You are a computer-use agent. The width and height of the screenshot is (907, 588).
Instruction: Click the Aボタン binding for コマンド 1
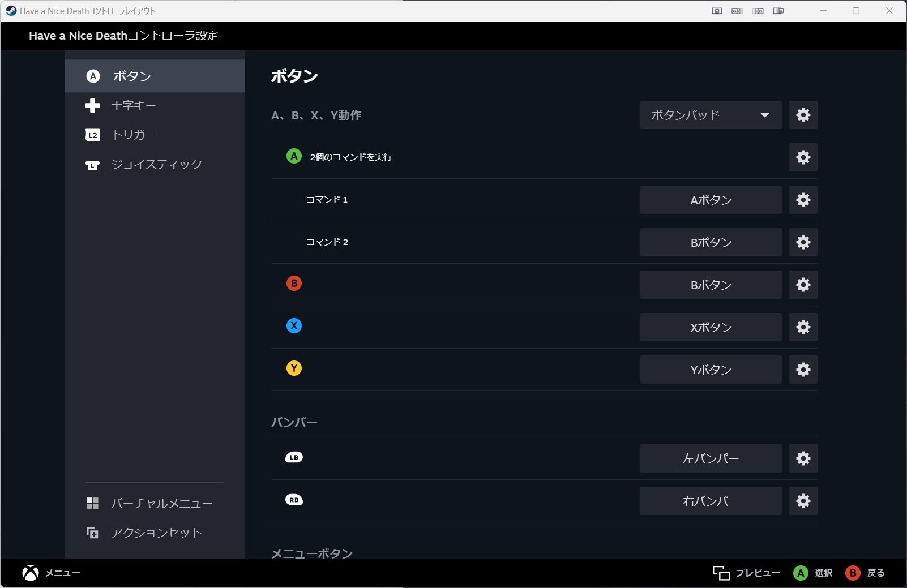[711, 200]
